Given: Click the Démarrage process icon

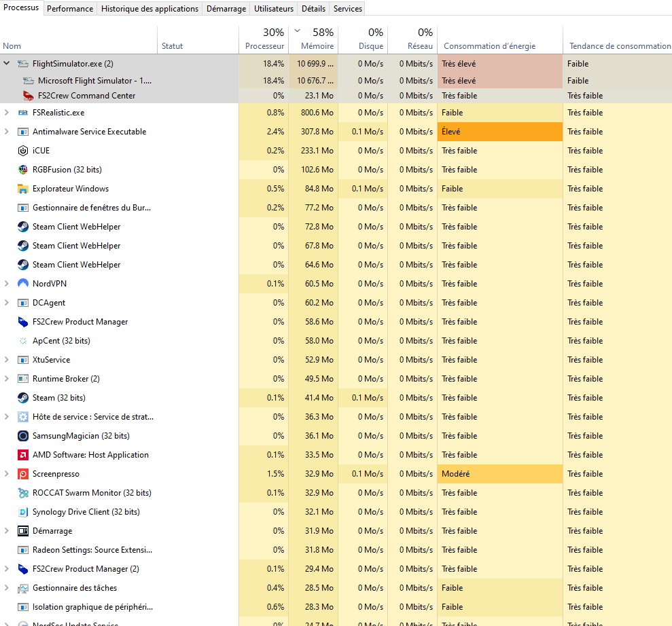Looking at the screenshot, I should tap(22, 531).
